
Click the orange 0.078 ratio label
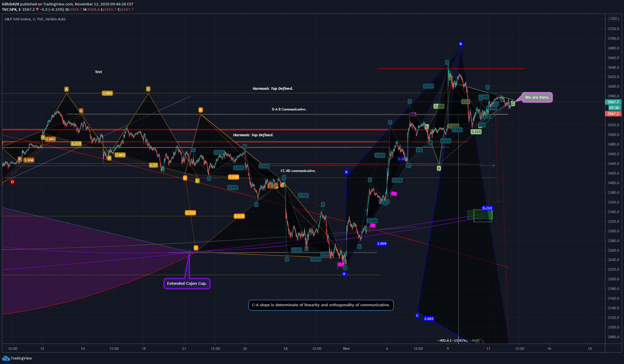[x=239, y=216]
